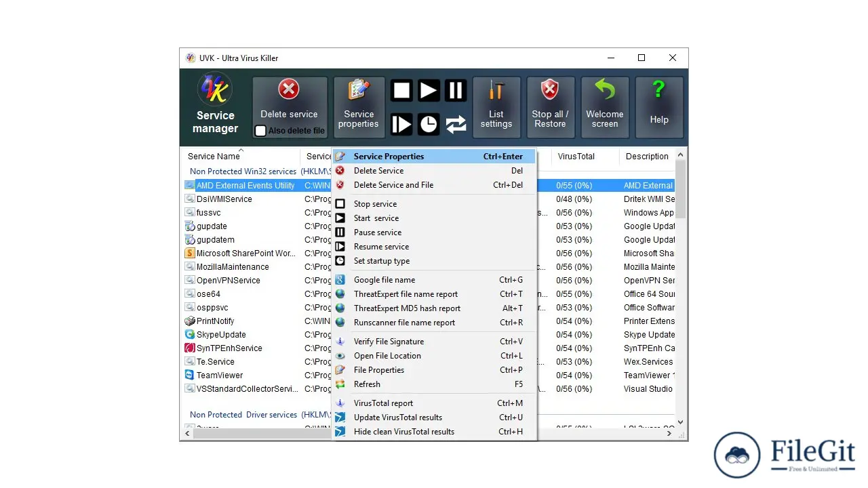The image size is (868, 488).
Task: Choose Delete Service in context menu
Action: pos(434,171)
